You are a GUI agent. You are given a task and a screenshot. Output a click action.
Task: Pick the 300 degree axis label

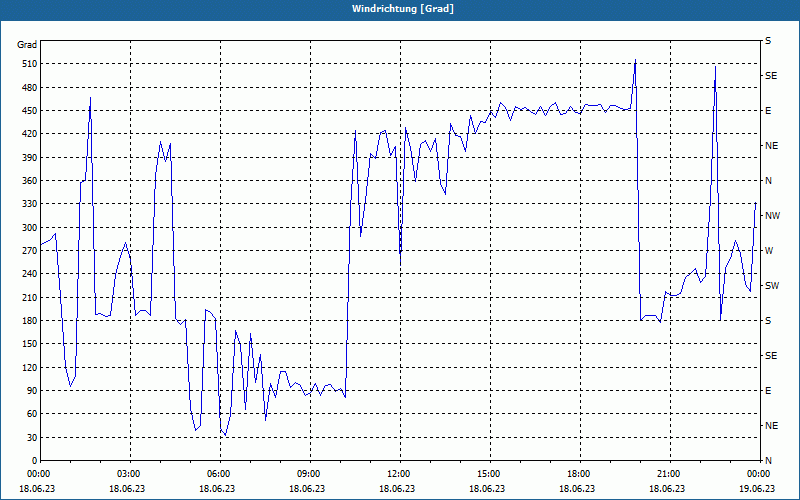tap(29, 228)
